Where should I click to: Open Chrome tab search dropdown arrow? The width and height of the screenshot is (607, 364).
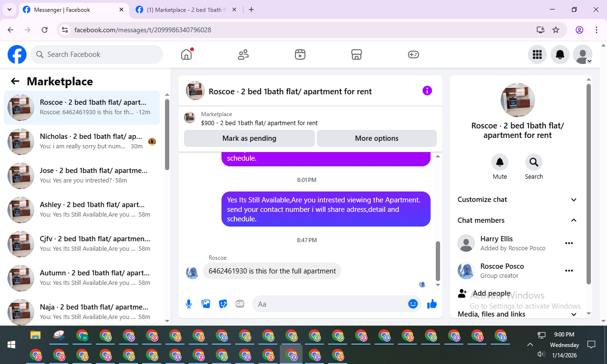click(x=9, y=9)
